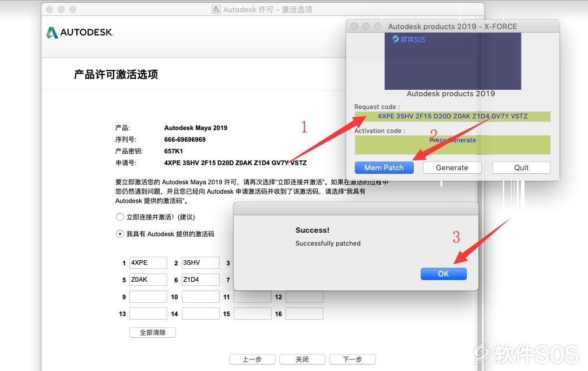Image resolution: width=588 pixels, height=371 pixels.
Task: Click the 全部清除 clear all button
Action: (x=153, y=332)
